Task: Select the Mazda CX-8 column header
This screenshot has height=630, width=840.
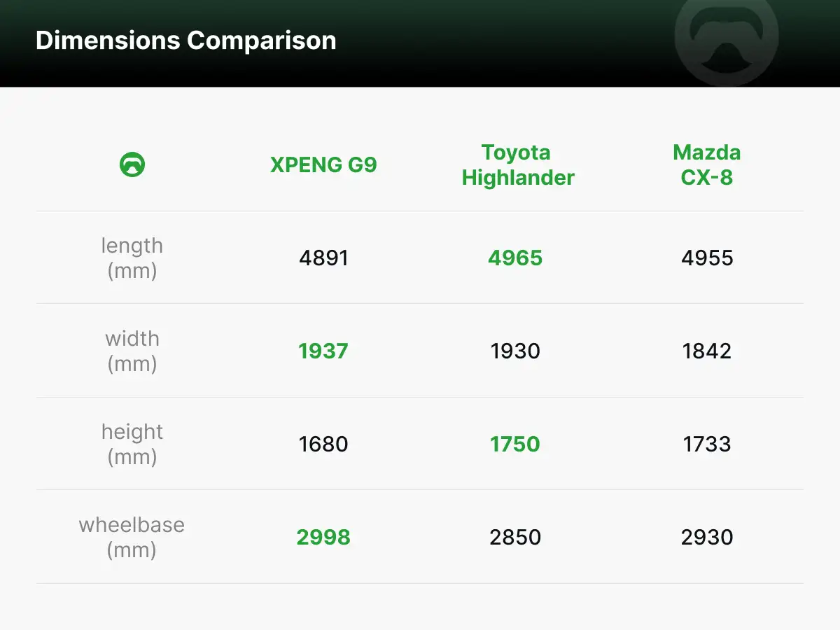Action: pos(707,165)
